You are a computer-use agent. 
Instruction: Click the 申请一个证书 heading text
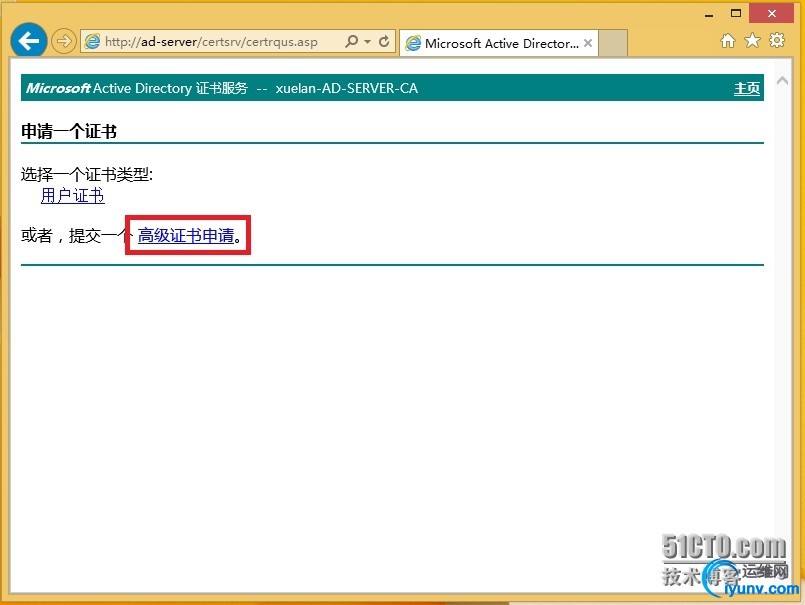pos(69,131)
